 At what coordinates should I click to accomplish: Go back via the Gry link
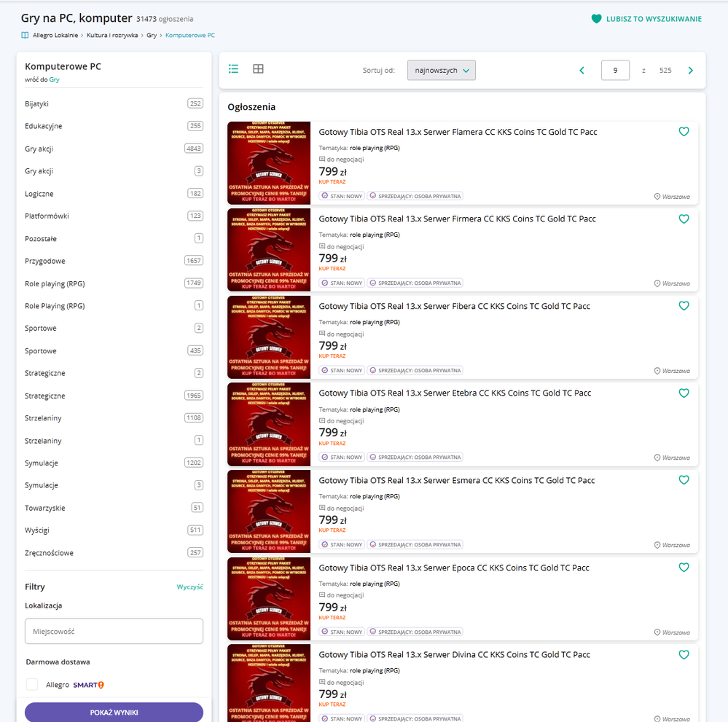tap(55, 79)
